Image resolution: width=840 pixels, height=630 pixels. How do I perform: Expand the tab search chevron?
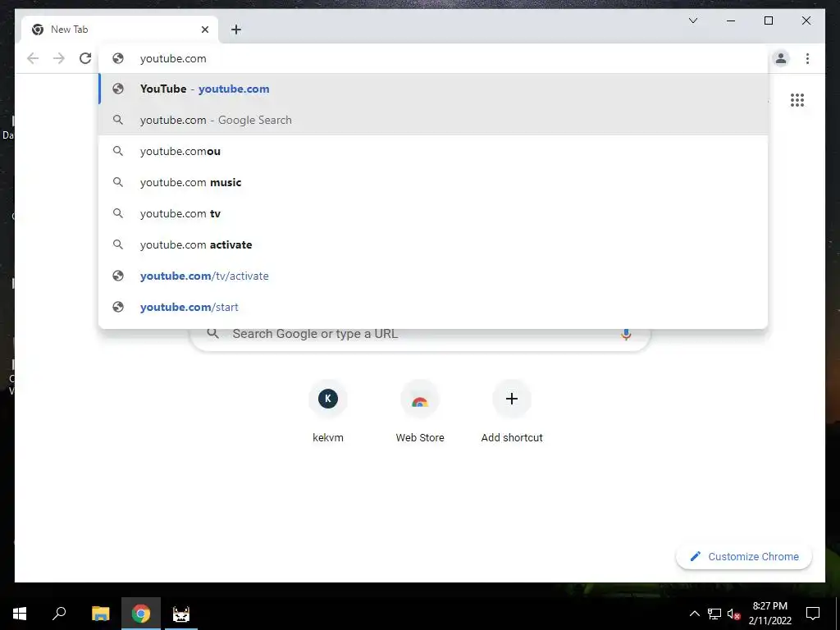(692, 21)
